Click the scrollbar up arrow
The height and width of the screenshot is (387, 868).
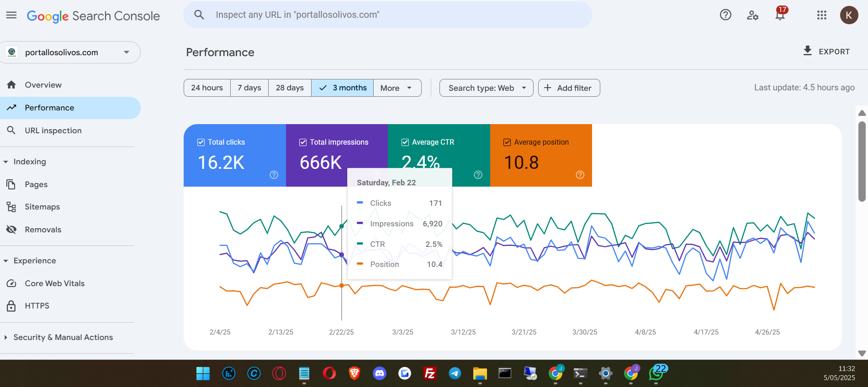point(862,113)
